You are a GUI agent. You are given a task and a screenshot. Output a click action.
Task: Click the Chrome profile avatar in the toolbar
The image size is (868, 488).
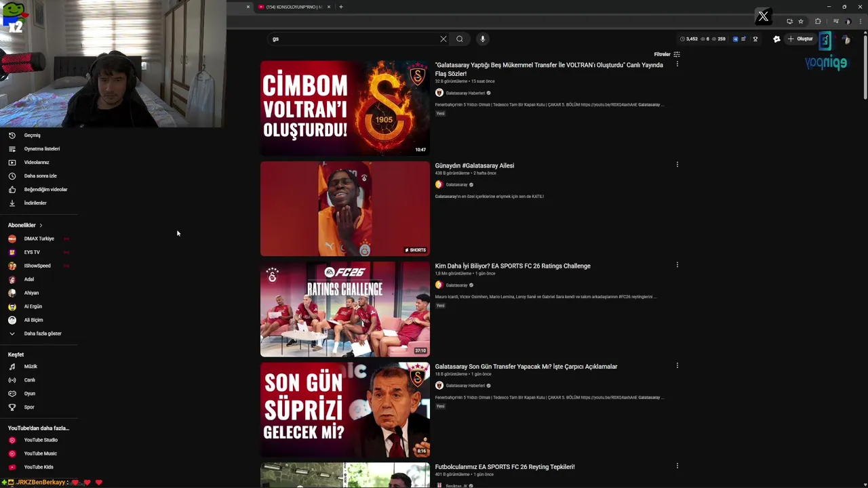[x=848, y=21]
